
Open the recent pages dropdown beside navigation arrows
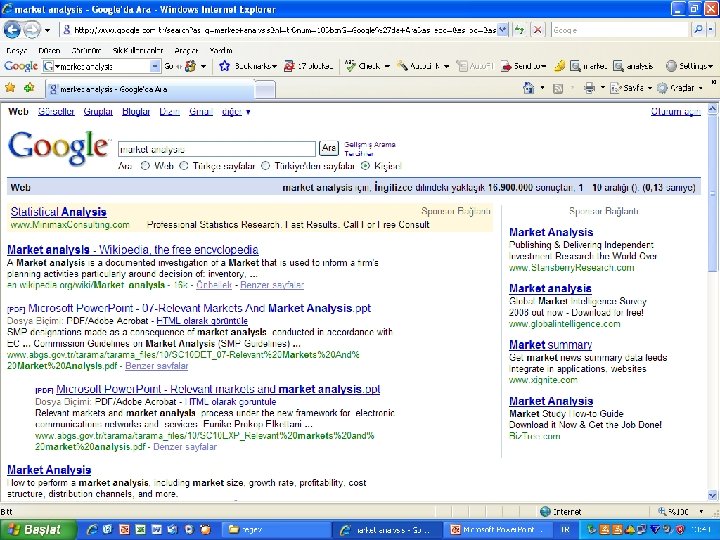(x=47, y=30)
